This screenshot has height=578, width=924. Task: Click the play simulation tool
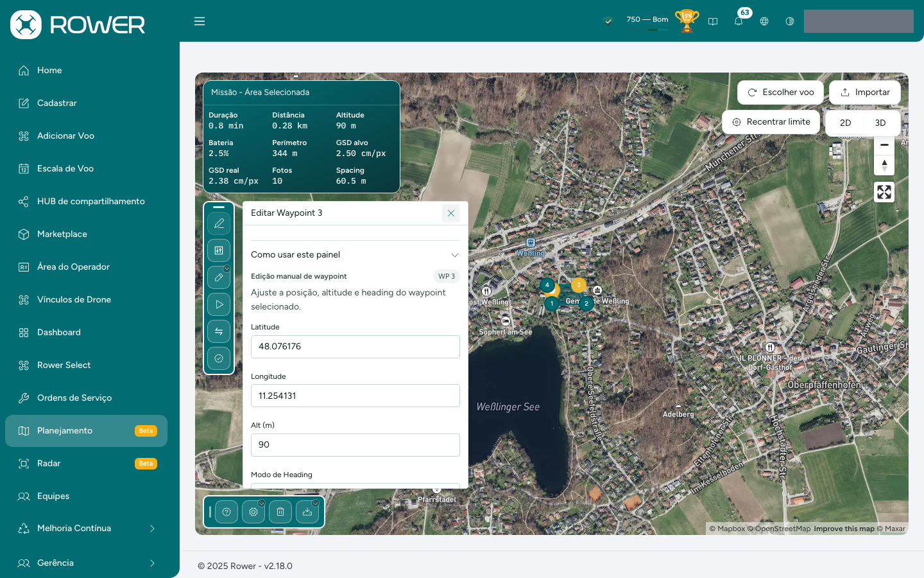coord(219,304)
